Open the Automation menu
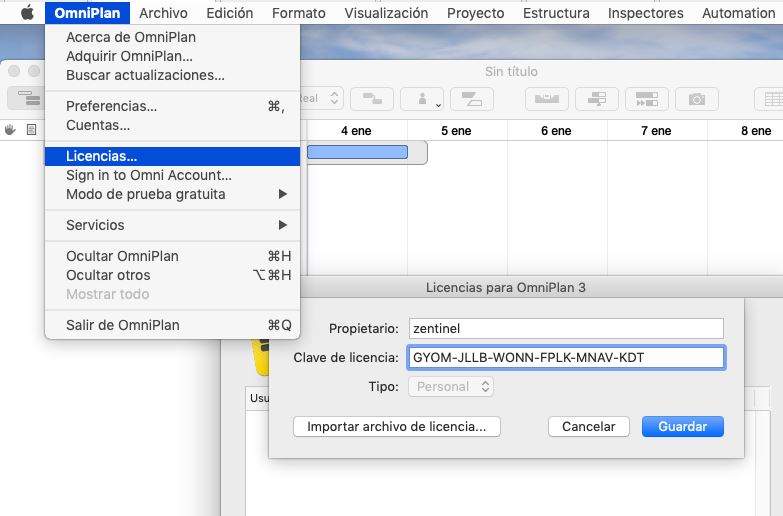 739,12
